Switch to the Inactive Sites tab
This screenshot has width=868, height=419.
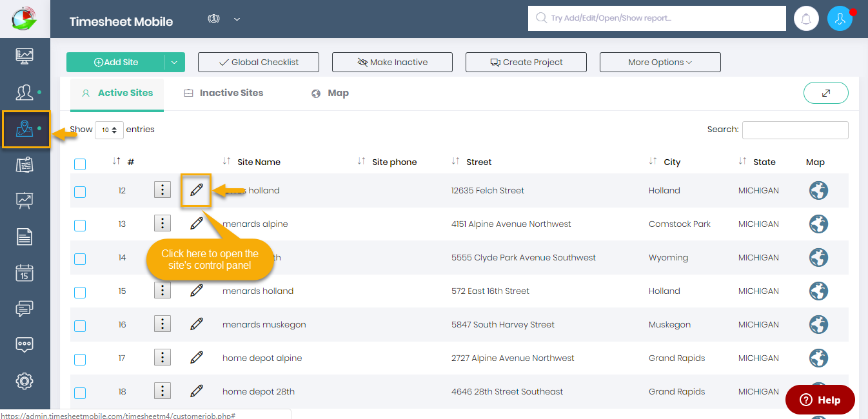(224, 93)
